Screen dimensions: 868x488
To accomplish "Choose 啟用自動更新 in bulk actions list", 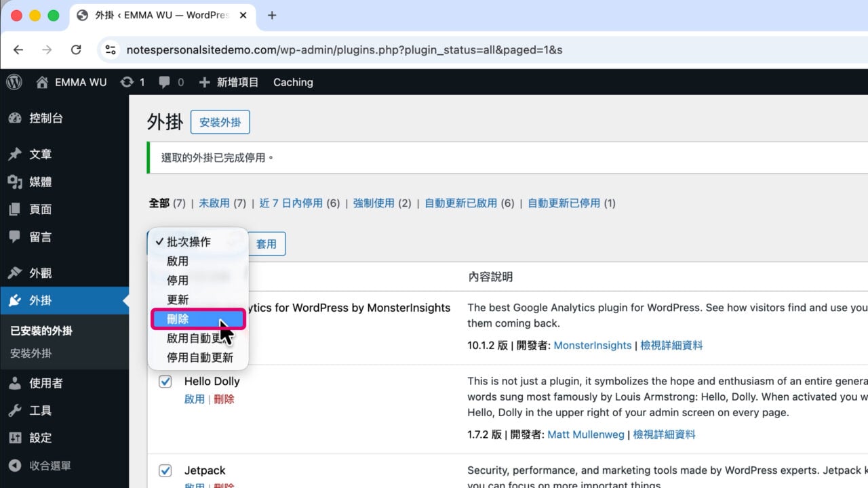I will [x=198, y=338].
